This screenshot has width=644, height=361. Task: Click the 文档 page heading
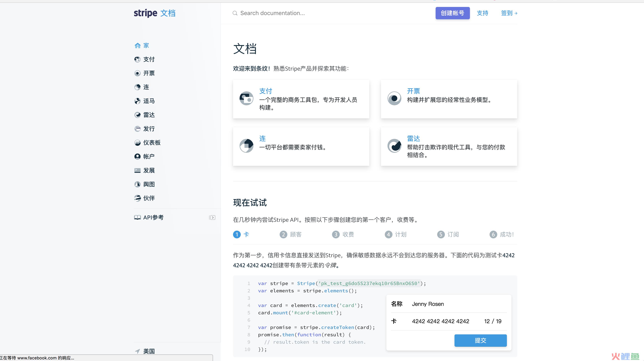(245, 49)
